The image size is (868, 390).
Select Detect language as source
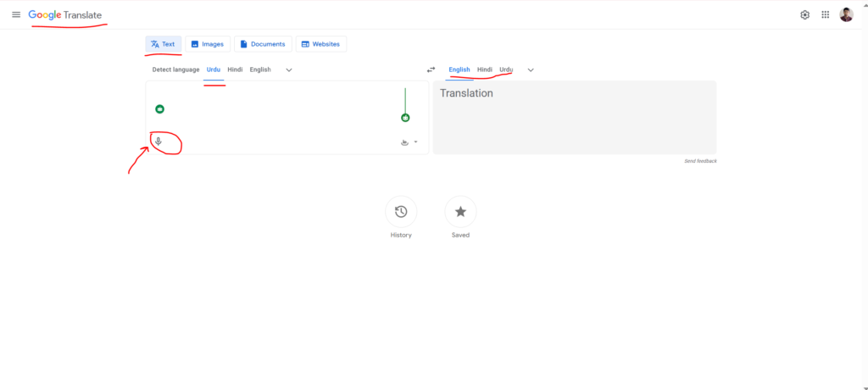coord(175,70)
